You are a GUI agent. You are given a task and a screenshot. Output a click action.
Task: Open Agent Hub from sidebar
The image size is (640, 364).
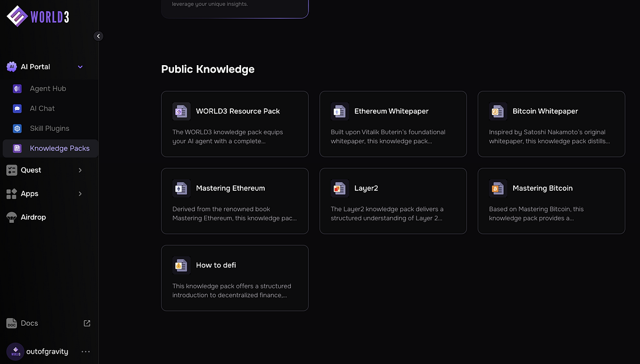[48, 88]
